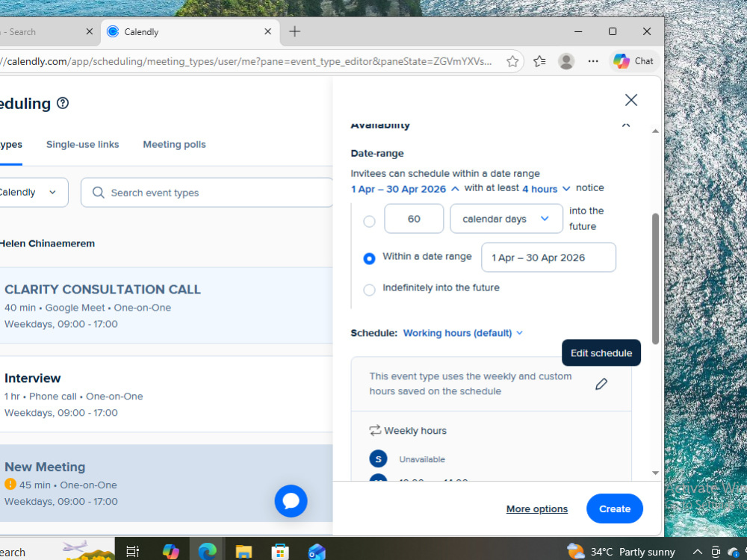Select the calendar days into the future radio
This screenshot has width=747, height=560.
point(369,221)
